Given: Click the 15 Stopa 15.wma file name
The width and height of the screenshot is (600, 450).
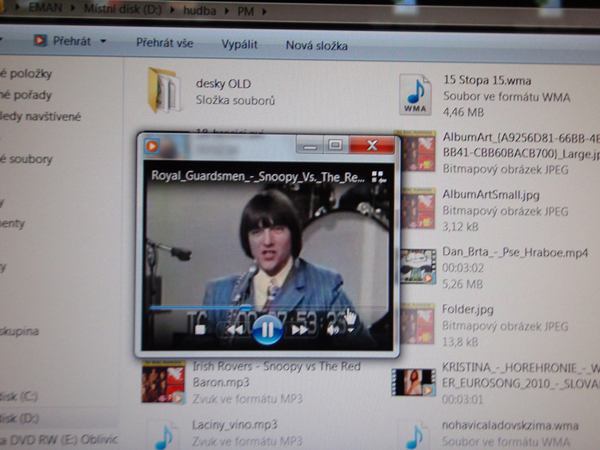Looking at the screenshot, I should pos(487,80).
